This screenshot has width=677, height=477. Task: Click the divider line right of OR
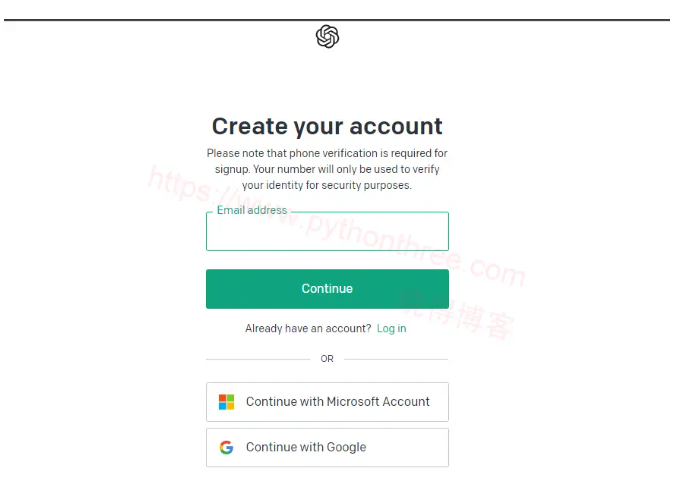397,359
